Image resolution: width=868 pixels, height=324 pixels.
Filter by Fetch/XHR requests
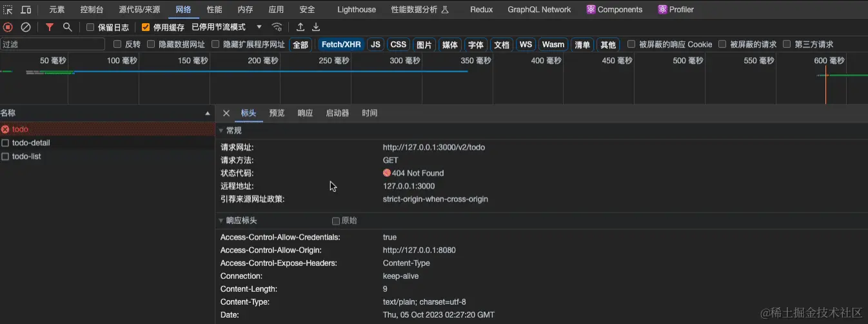(x=341, y=45)
